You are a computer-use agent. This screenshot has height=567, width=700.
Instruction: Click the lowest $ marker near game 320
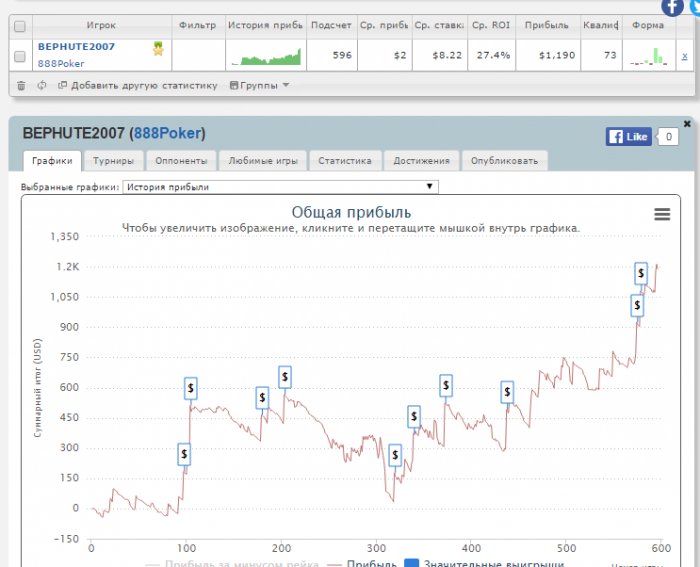click(x=395, y=456)
